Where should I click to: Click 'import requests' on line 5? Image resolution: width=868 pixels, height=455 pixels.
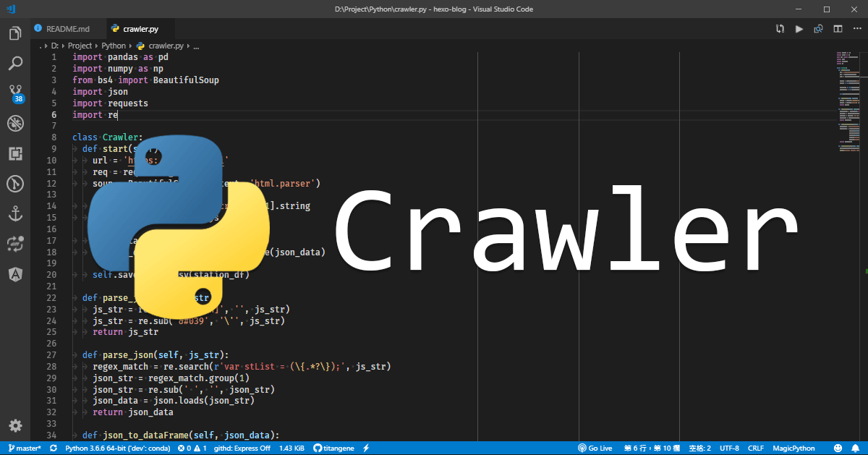coord(110,103)
